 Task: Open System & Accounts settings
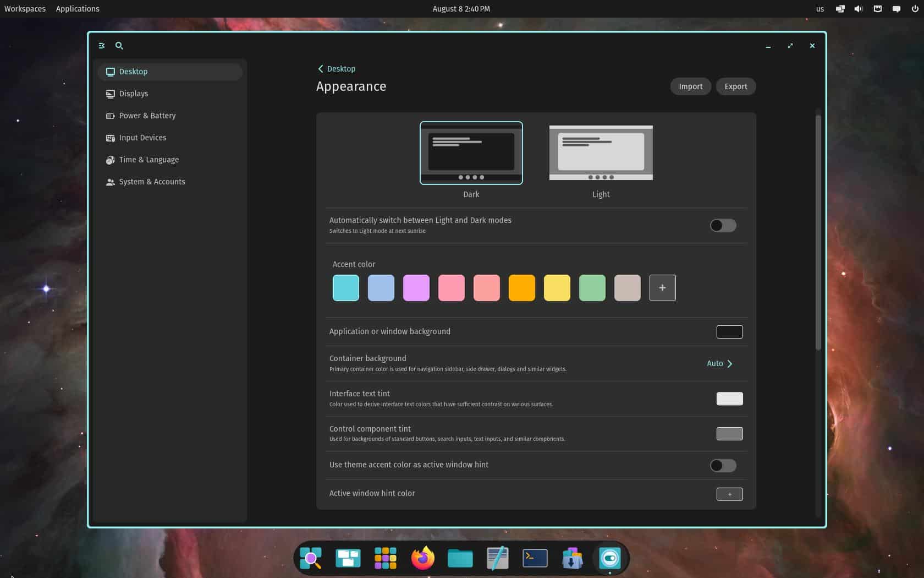tap(152, 182)
